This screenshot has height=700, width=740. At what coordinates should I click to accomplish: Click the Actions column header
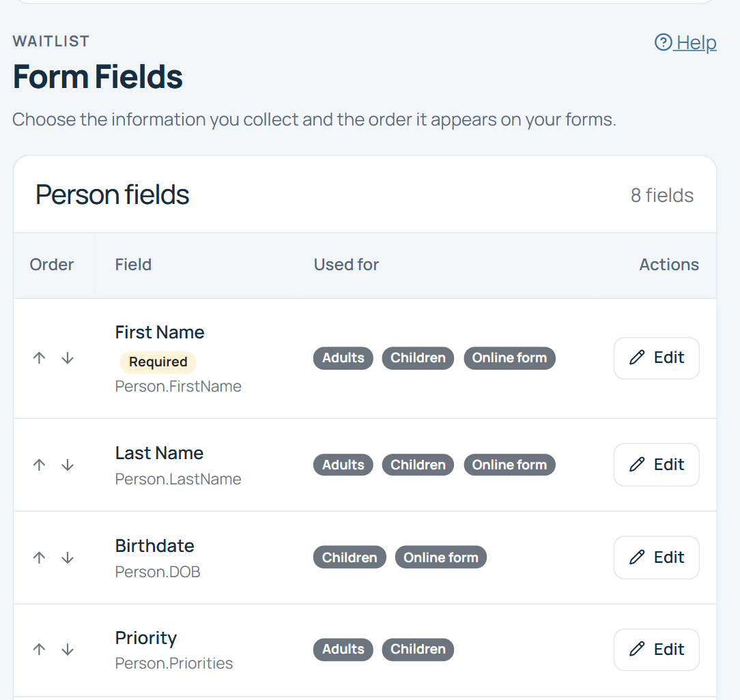669,265
